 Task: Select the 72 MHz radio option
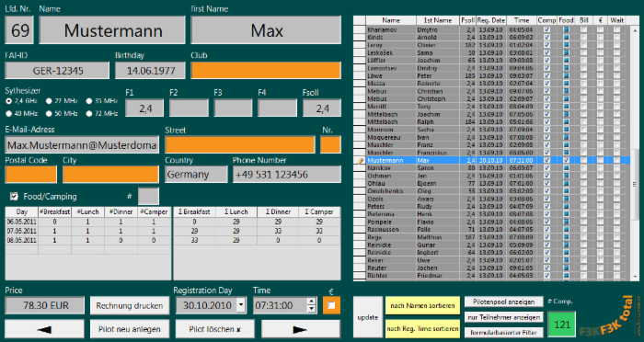[89, 113]
